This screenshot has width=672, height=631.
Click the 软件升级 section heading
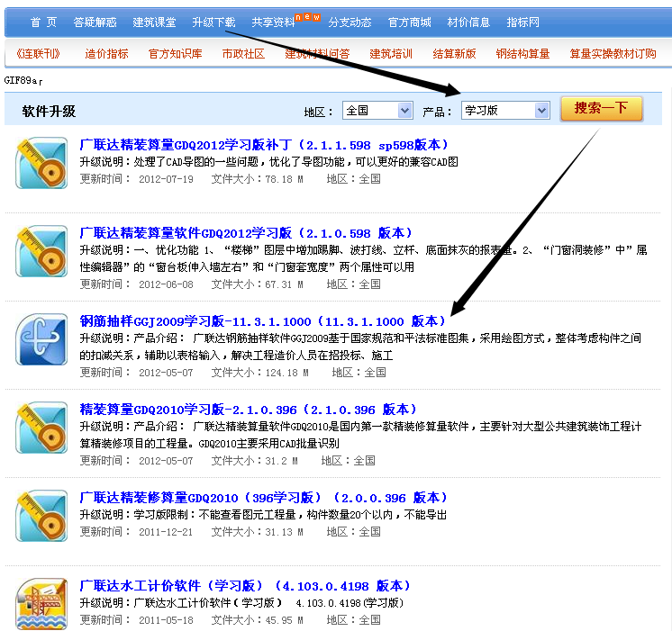pyautogui.click(x=49, y=112)
